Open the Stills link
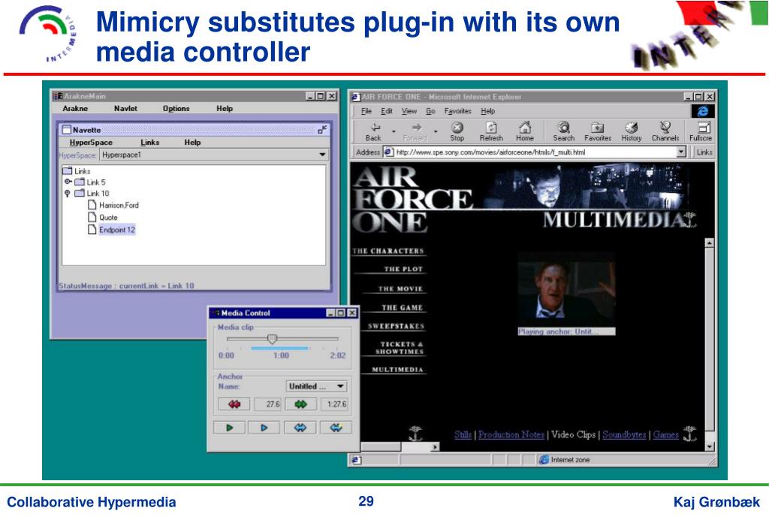 coord(463,434)
